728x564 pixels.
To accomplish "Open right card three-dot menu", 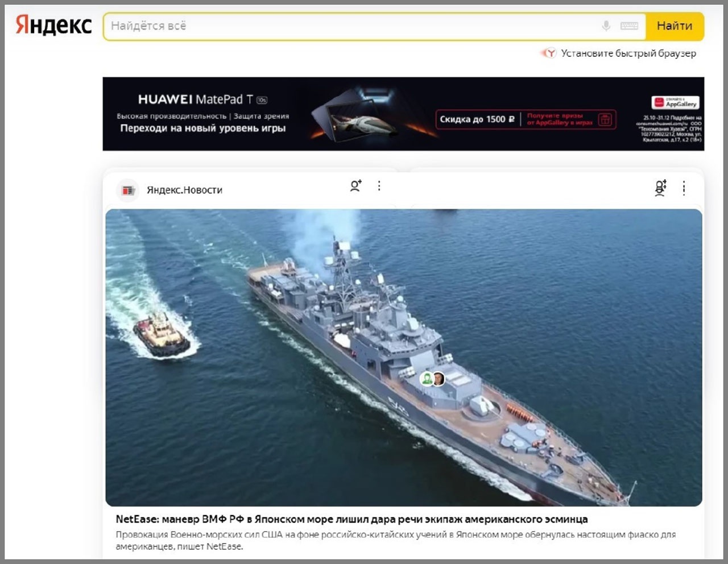I will click(684, 188).
